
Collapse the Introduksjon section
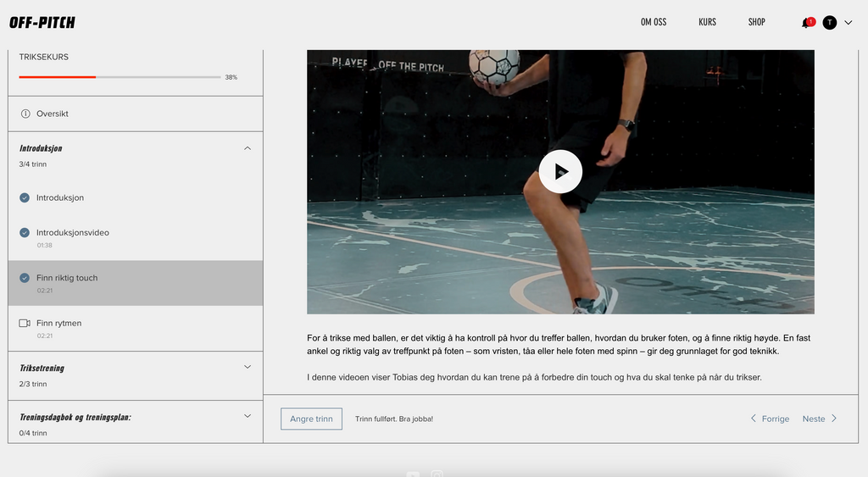[x=248, y=148]
